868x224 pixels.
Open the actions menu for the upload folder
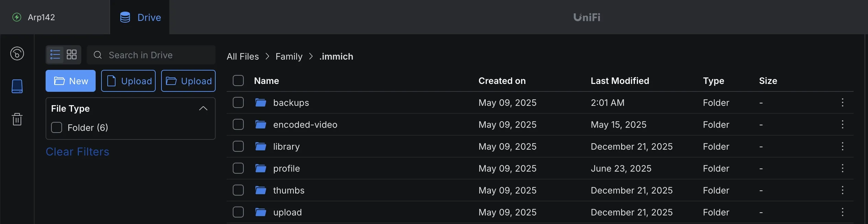843,212
